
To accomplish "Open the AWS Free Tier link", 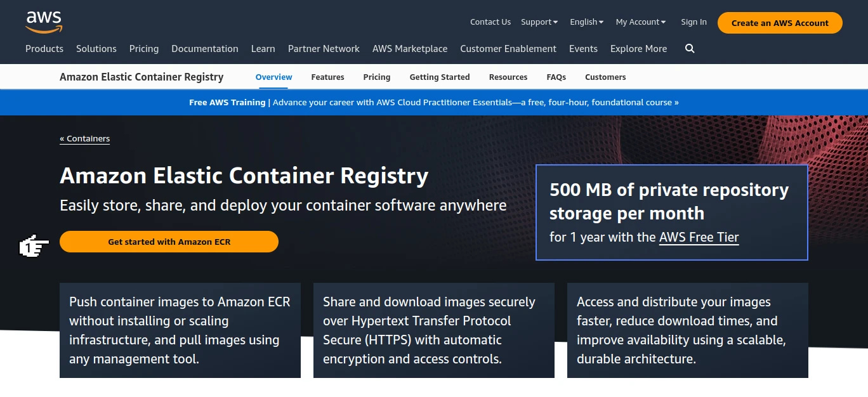I will tap(699, 237).
